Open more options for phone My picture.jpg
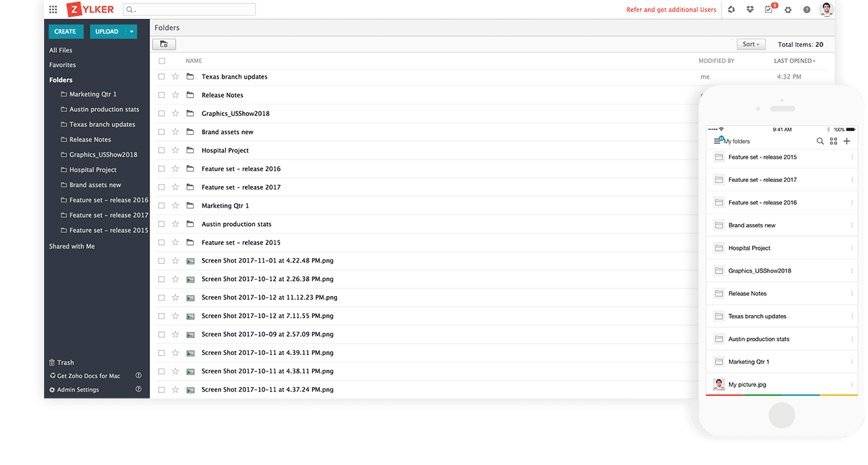 pyautogui.click(x=852, y=384)
